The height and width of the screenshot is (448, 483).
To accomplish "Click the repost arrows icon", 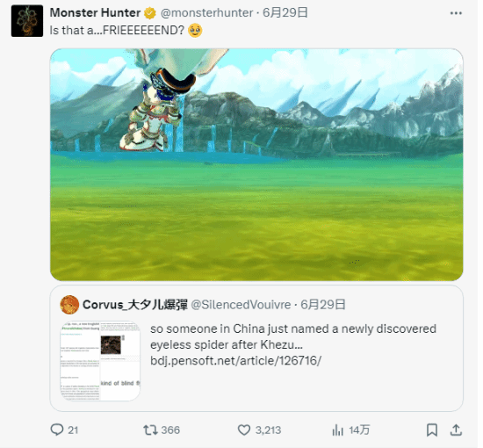I will click(x=150, y=430).
